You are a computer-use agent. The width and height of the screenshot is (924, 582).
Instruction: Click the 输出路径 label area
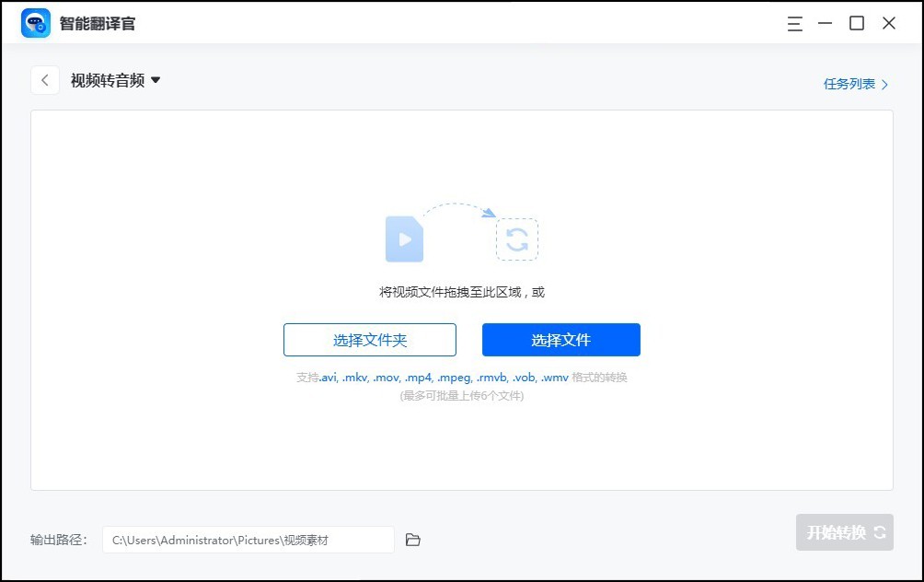pos(57,540)
